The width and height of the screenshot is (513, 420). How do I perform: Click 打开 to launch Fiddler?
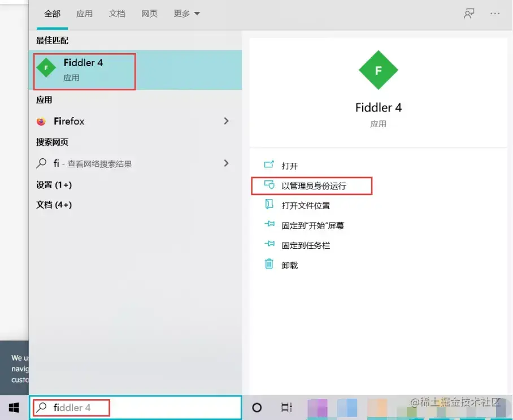click(289, 166)
